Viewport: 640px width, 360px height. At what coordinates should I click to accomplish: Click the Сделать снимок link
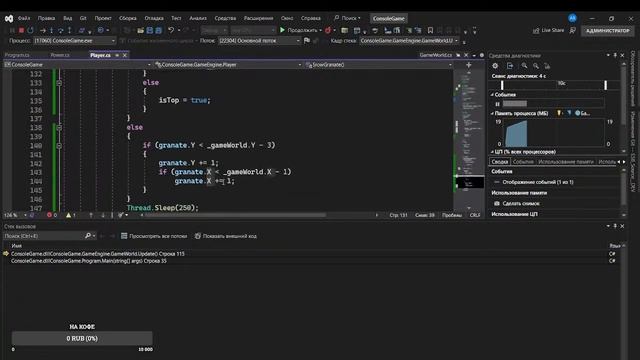click(x=521, y=203)
